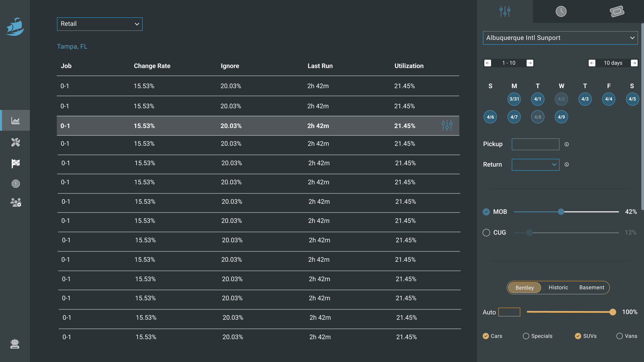The width and height of the screenshot is (644, 362).
Task: Open the users settings sidebar icon
Action: click(15, 202)
